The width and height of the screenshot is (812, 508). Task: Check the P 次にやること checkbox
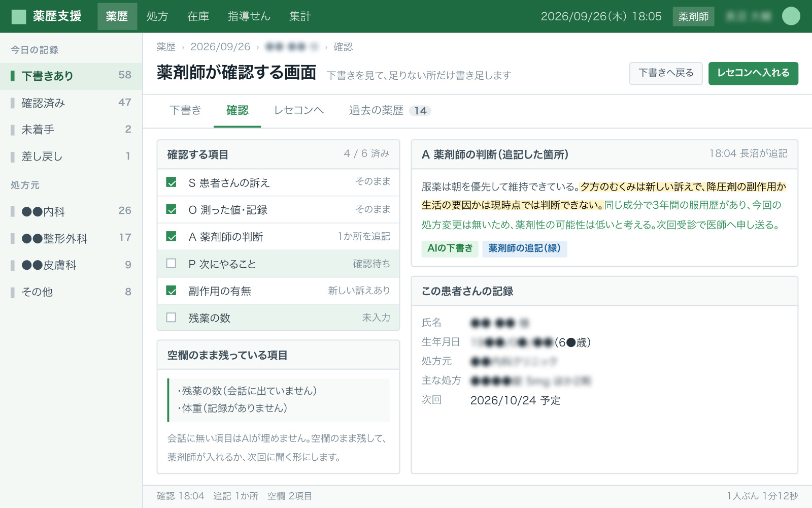coord(172,263)
